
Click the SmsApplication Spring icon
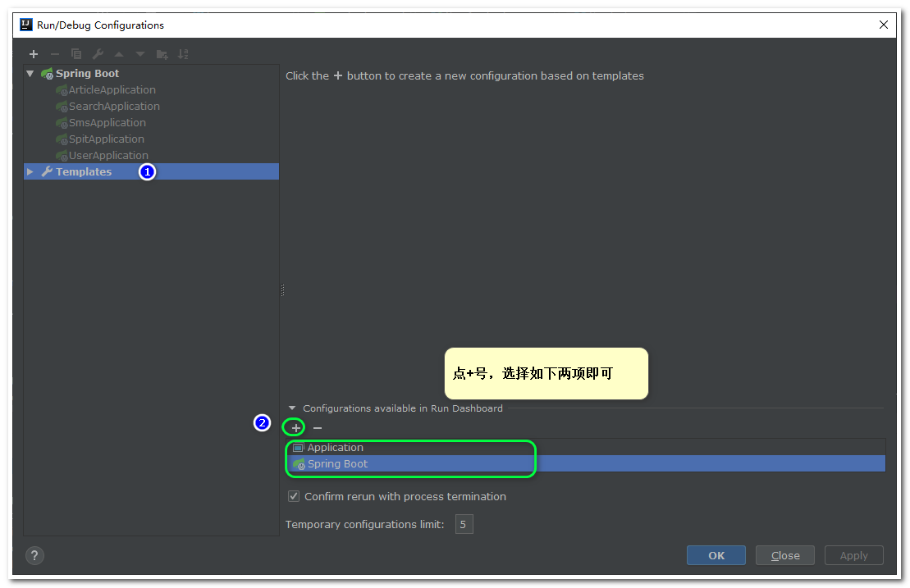62,123
